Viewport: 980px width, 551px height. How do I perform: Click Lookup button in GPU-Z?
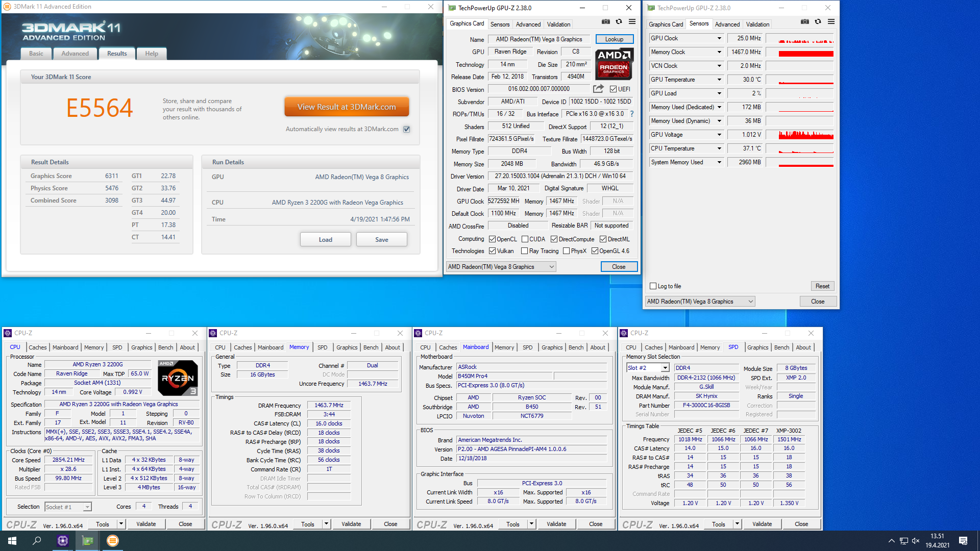pos(614,39)
